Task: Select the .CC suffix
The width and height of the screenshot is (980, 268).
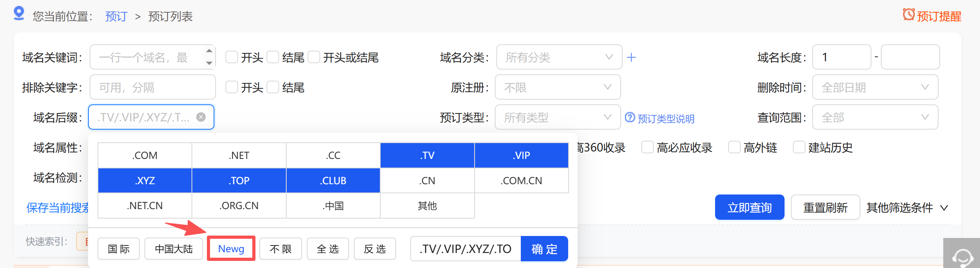Action: (333, 155)
